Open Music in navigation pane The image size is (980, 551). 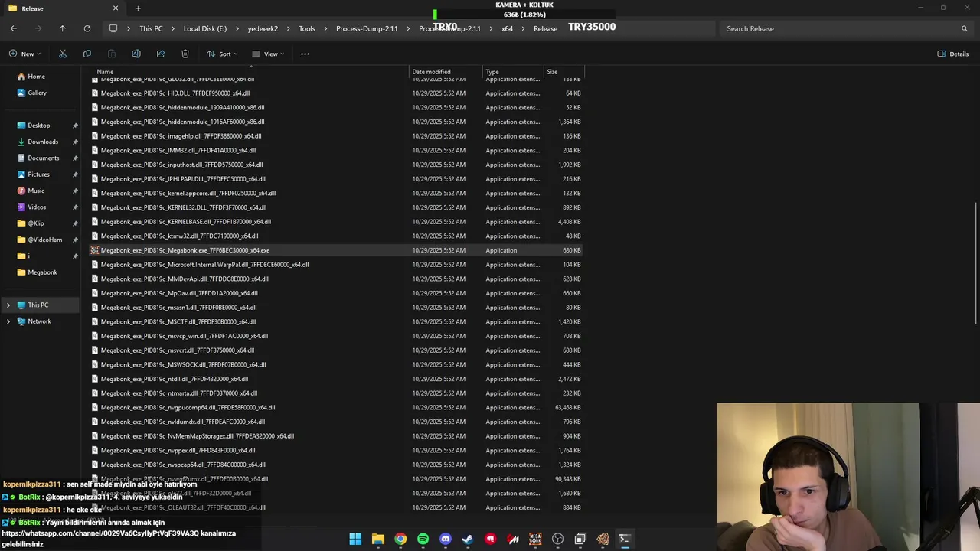coord(36,191)
